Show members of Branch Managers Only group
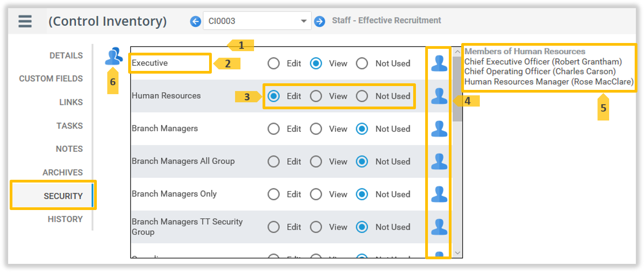Viewport: 644px width, 272px height. pyautogui.click(x=439, y=194)
